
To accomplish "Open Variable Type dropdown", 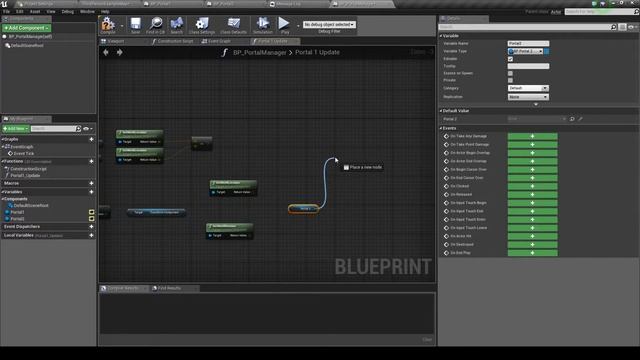I will (525, 51).
